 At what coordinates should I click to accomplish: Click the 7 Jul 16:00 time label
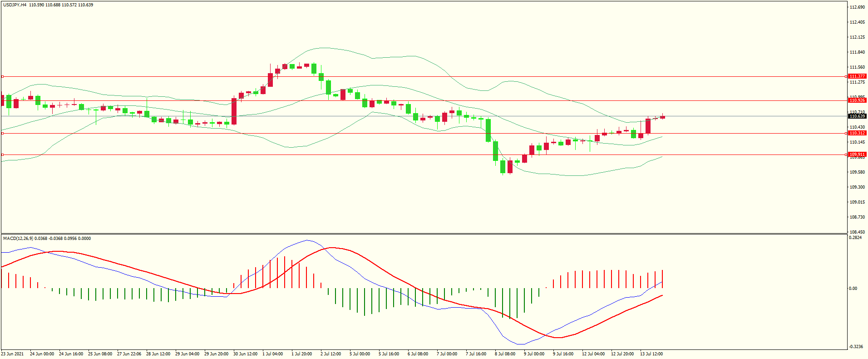click(476, 354)
